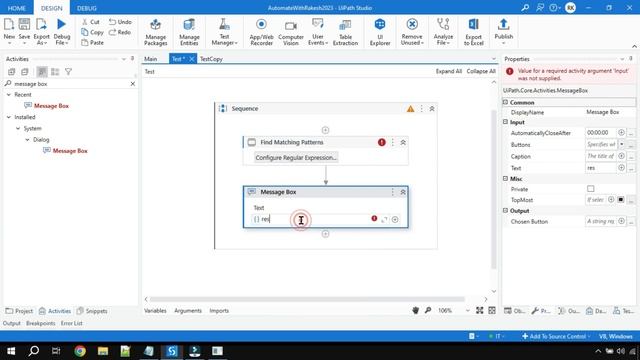This screenshot has height=360, width=640.
Task: Click Export to Excel
Action: [473, 32]
